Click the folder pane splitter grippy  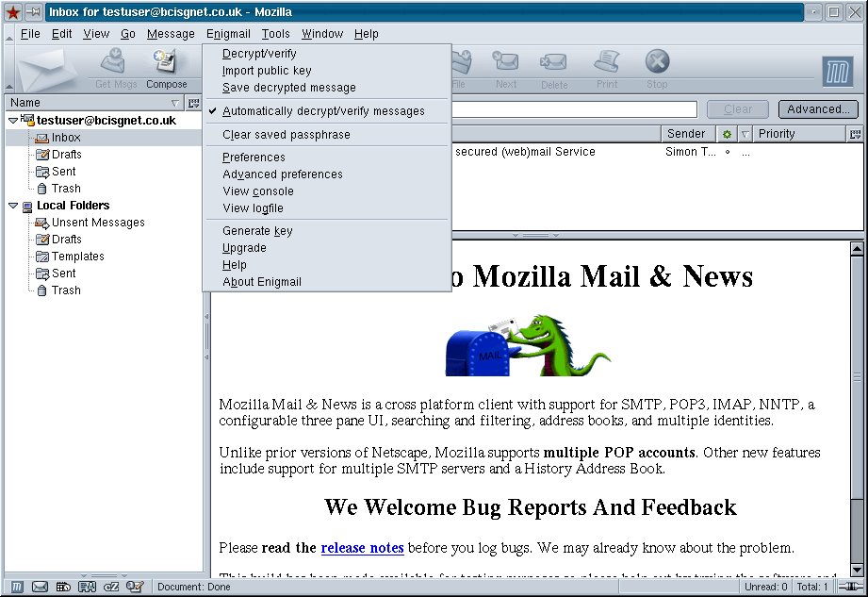click(x=207, y=337)
